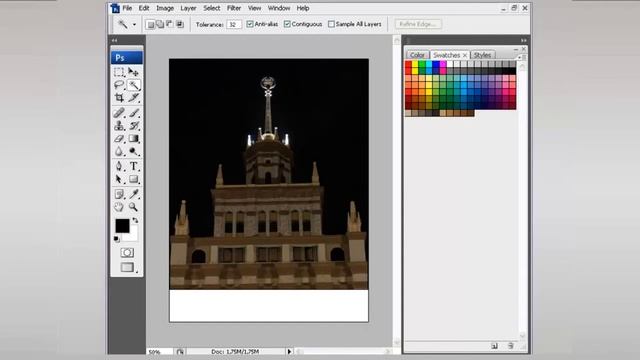Select the Rectangular Marquee tool
The image size is (640, 360).
tap(119, 72)
